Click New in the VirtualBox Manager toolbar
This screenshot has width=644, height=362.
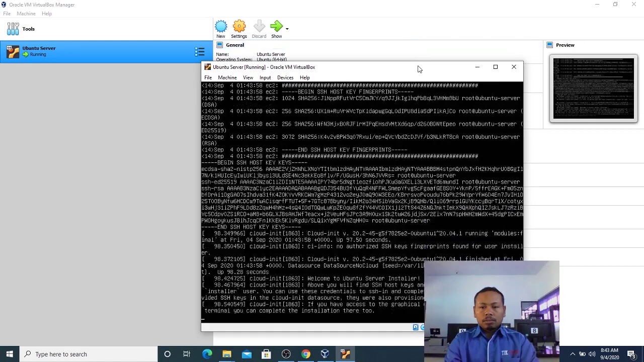(221, 29)
